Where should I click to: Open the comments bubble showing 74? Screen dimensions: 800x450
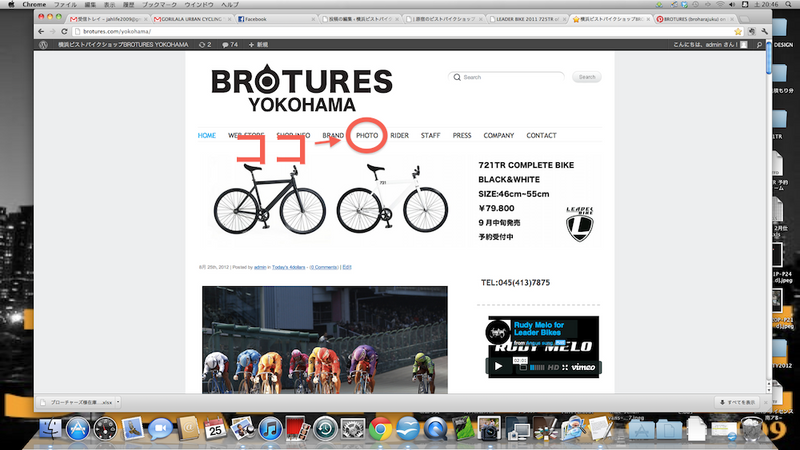230,45
